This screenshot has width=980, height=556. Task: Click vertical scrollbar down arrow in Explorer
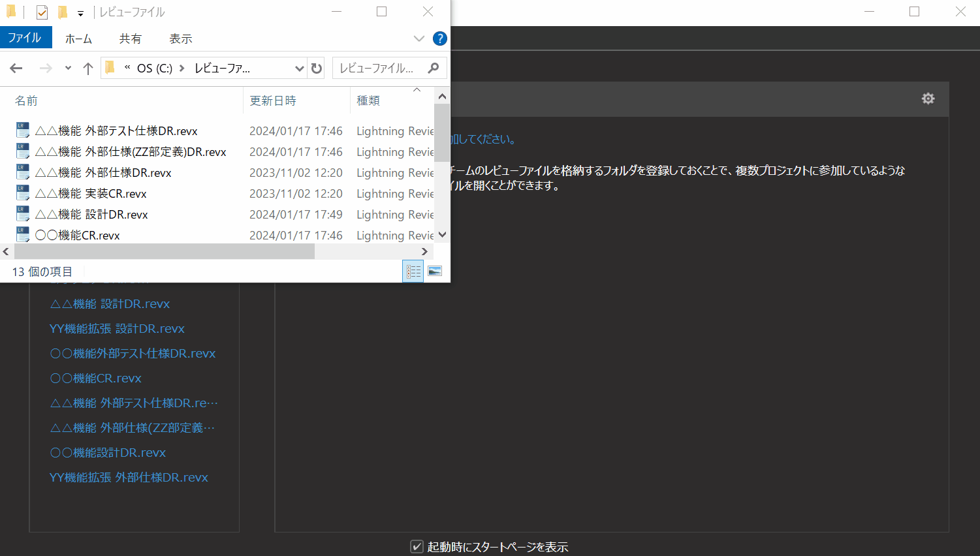[442, 235]
